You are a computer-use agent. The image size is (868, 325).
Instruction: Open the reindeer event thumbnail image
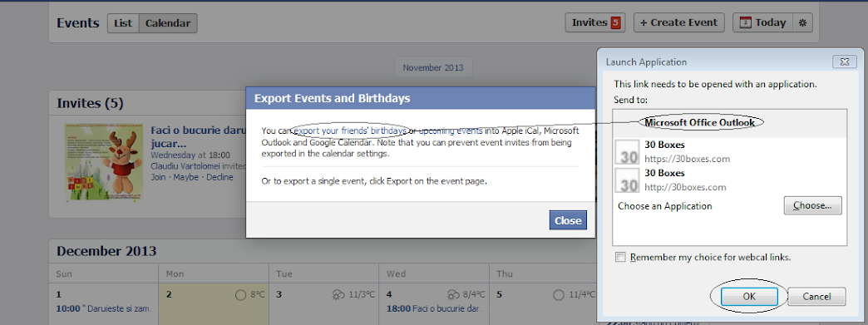[x=104, y=161]
